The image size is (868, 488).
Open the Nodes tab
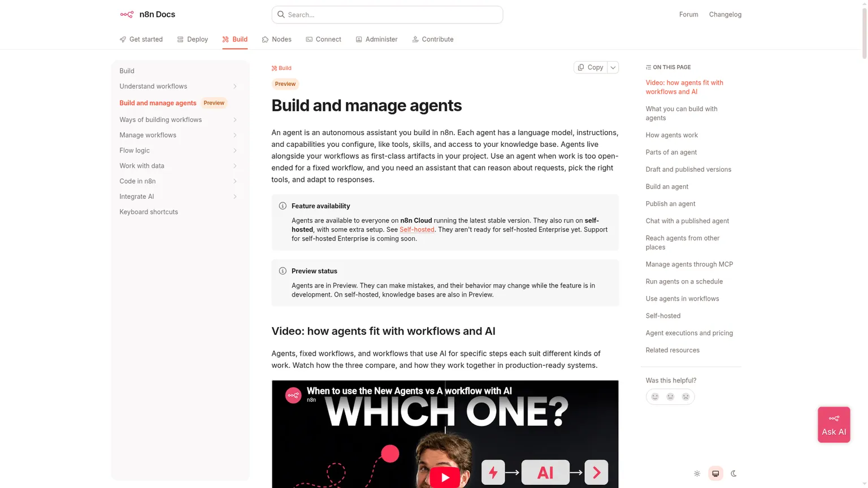click(x=276, y=40)
